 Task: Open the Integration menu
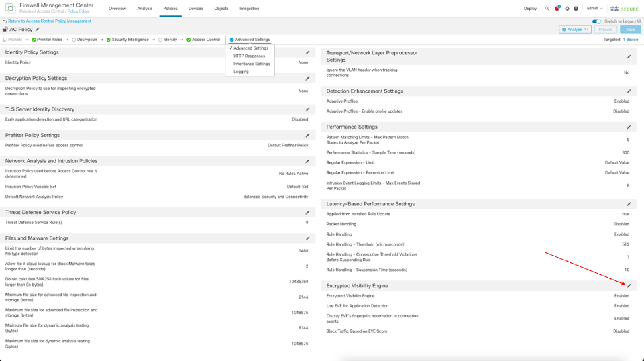pos(250,9)
